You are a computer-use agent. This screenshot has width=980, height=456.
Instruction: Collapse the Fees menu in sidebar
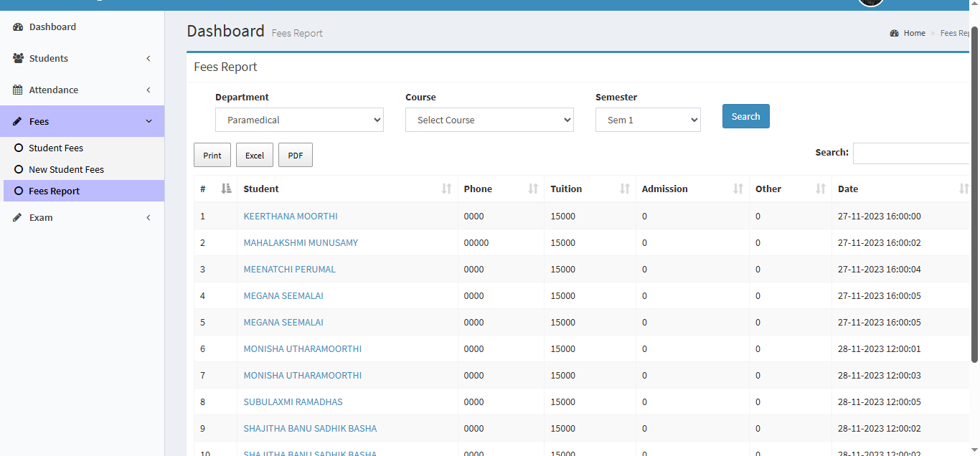[x=149, y=122]
